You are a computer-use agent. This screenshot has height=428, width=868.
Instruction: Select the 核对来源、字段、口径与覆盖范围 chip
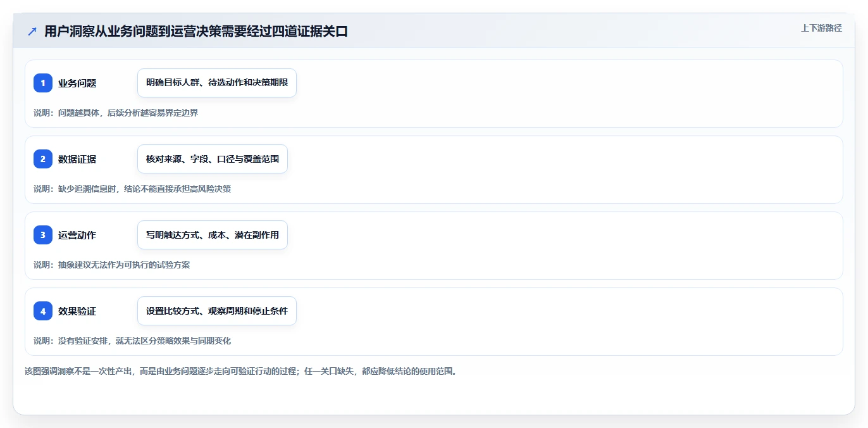click(213, 159)
